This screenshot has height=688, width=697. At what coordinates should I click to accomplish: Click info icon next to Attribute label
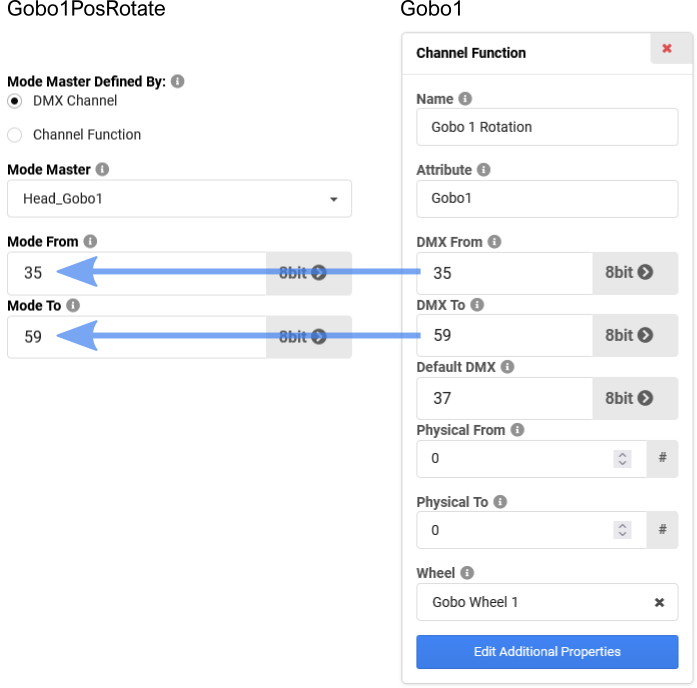[x=484, y=170]
